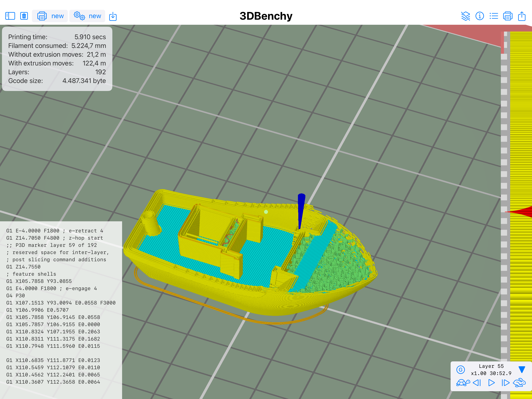Click the 'Printing time' statistic row
Screen dimensions: 532x399
click(x=57, y=37)
